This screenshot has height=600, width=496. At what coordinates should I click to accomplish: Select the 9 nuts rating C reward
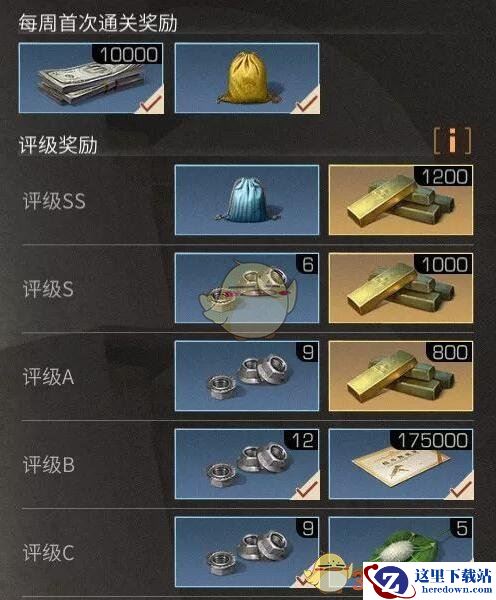click(x=247, y=552)
